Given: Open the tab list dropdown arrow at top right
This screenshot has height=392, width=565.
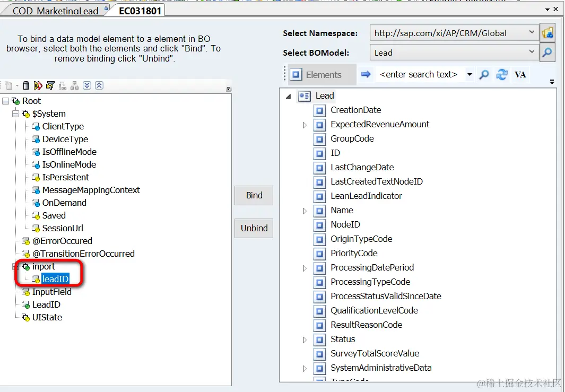Looking at the screenshot, I should [547, 10].
